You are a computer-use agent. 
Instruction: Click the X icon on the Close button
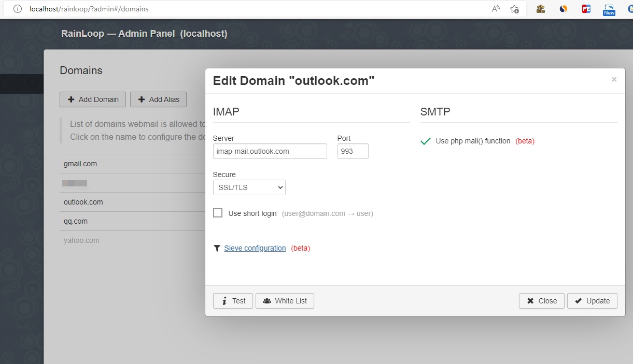530,300
